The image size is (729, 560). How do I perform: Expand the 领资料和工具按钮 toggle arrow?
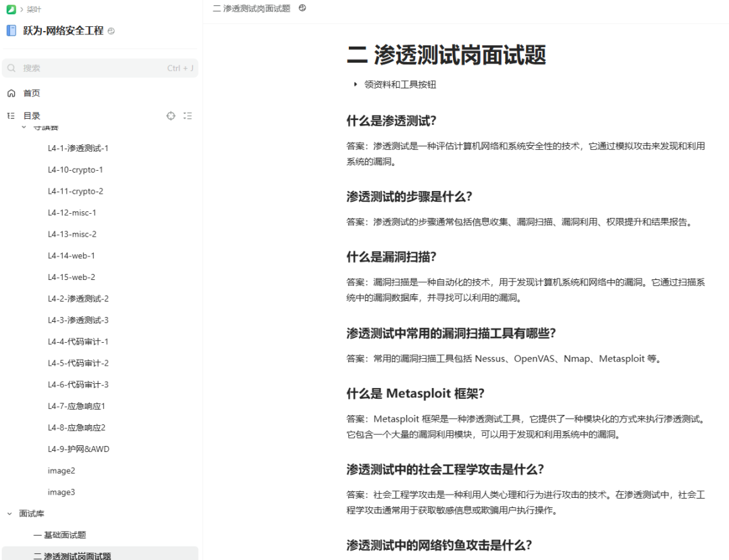[355, 84]
